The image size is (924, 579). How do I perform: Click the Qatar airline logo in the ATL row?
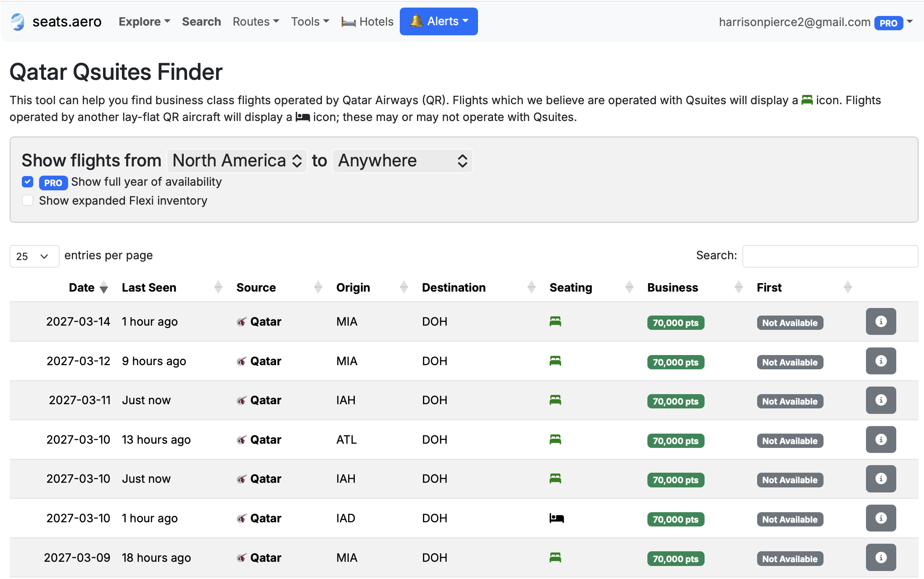point(241,440)
